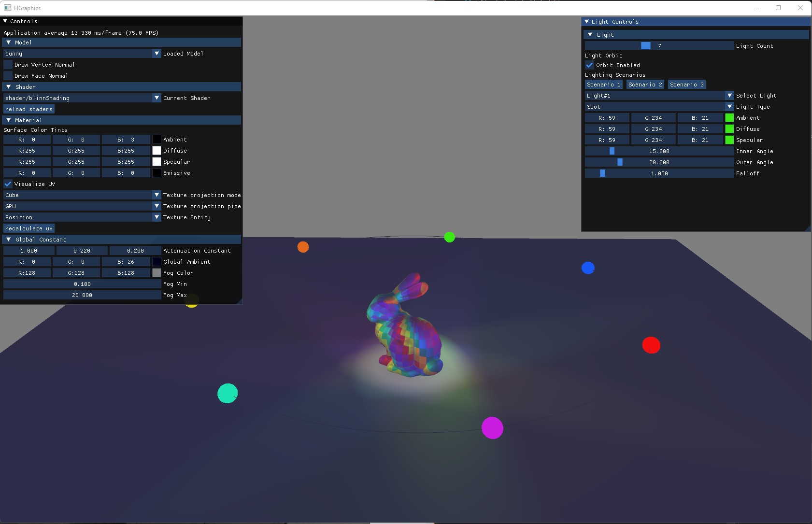Click the reload shaders button
Image resolution: width=812 pixels, height=524 pixels.
tap(29, 109)
